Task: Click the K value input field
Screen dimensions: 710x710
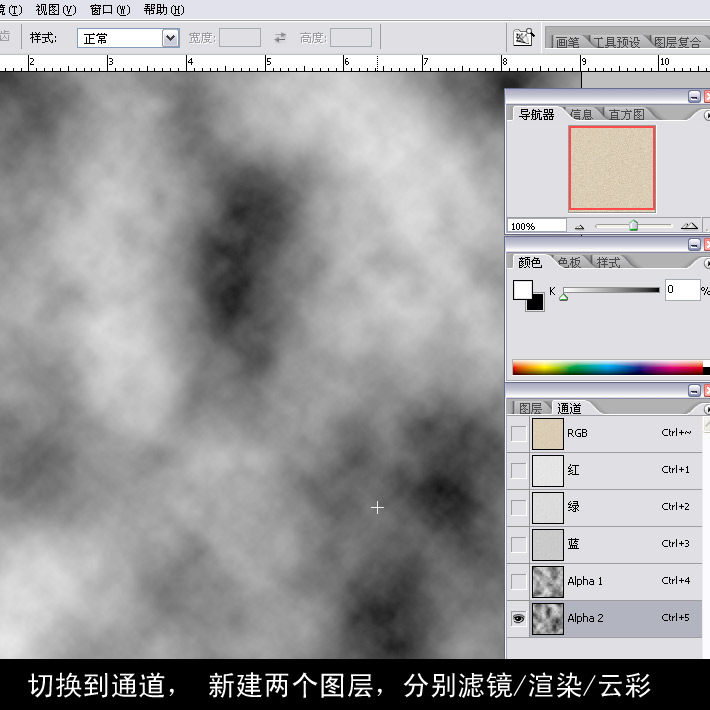Action: [x=682, y=289]
